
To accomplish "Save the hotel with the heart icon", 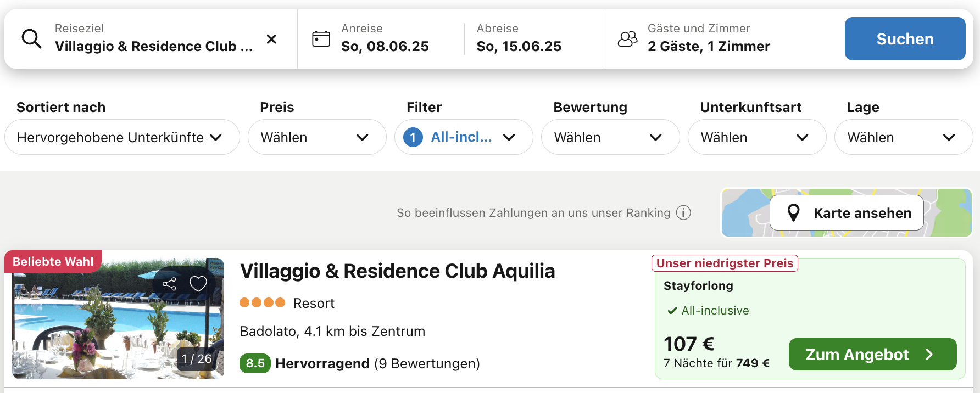I will tap(198, 284).
